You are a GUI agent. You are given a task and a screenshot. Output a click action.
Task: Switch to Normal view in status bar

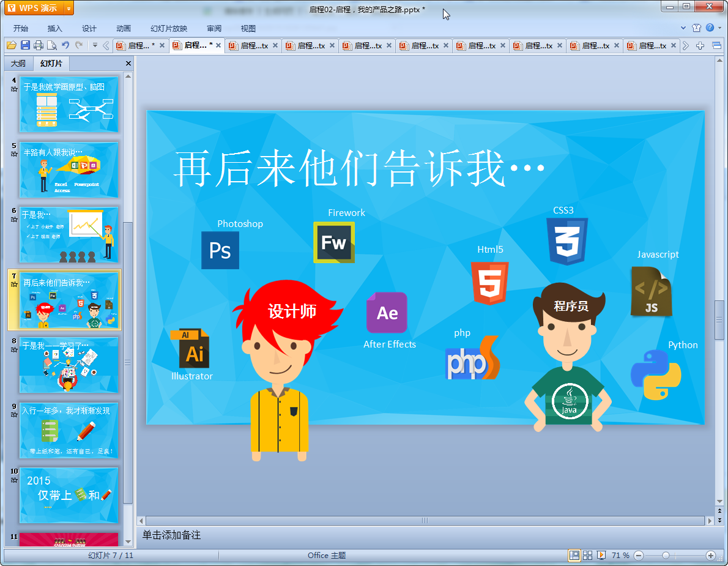[x=574, y=555]
